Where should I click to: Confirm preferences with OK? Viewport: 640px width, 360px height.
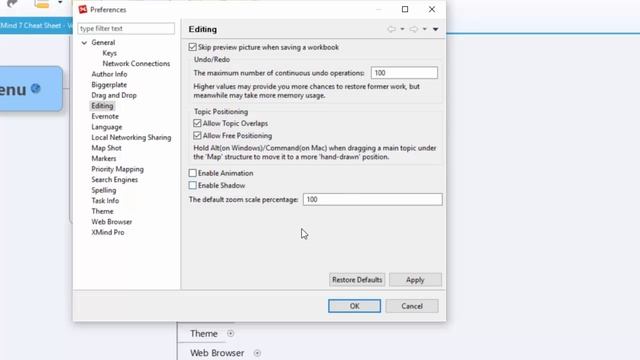(x=354, y=306)
